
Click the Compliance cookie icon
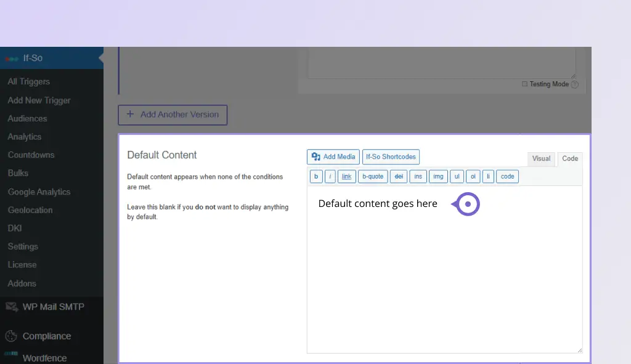[11, 336]
